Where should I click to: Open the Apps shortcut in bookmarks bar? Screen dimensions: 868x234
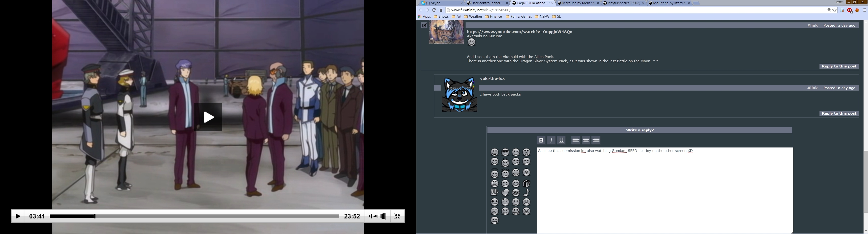coord(425,17)
